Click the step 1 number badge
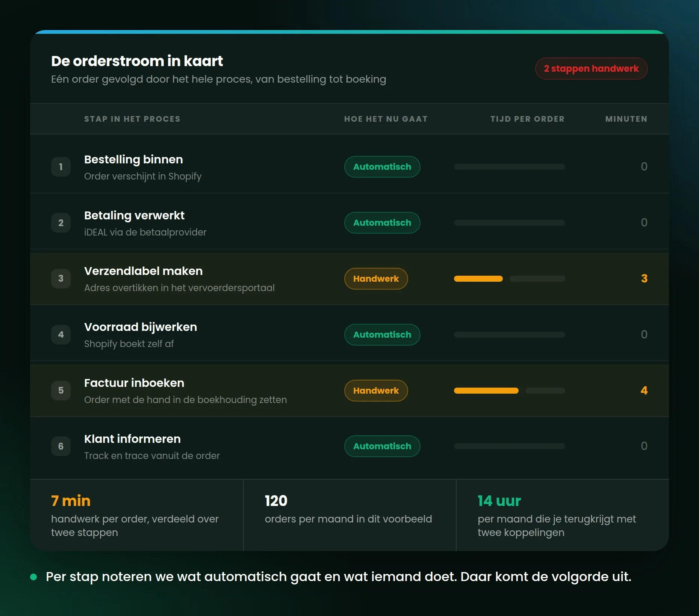The width and height of the screenshot is (699, 616). coord(61,167)
